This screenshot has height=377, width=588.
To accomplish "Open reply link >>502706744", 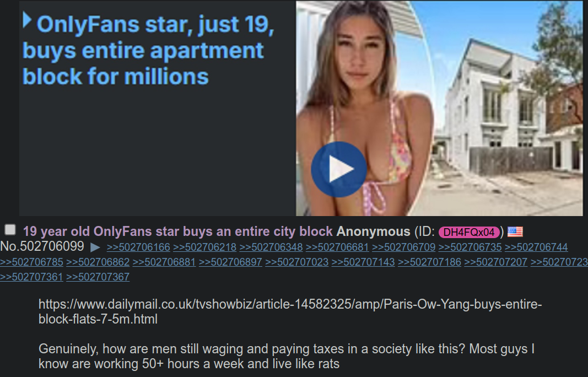I will (536, 247).
